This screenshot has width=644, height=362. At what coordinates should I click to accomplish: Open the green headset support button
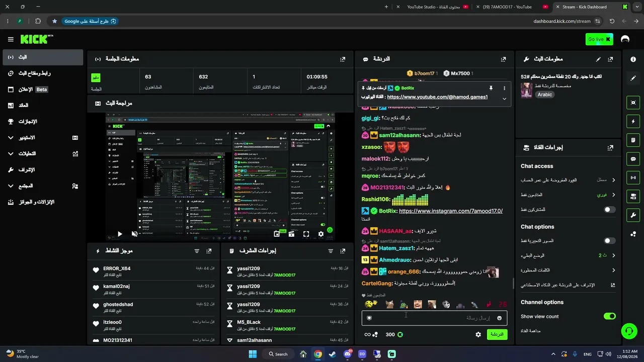coord(629,331)
